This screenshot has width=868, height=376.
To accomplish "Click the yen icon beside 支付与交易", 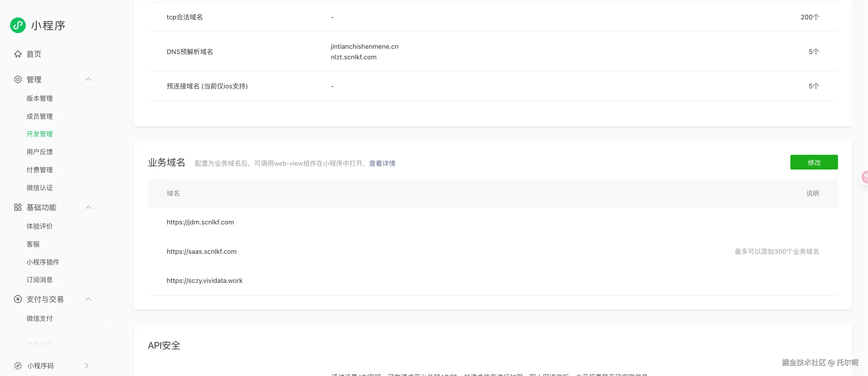I will (x=18, y=299).
